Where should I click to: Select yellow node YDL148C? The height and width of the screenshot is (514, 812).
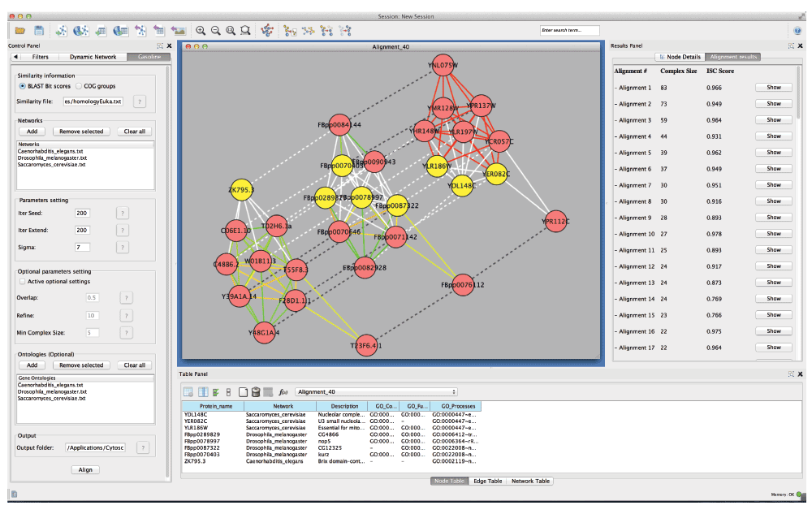point(461,186)
